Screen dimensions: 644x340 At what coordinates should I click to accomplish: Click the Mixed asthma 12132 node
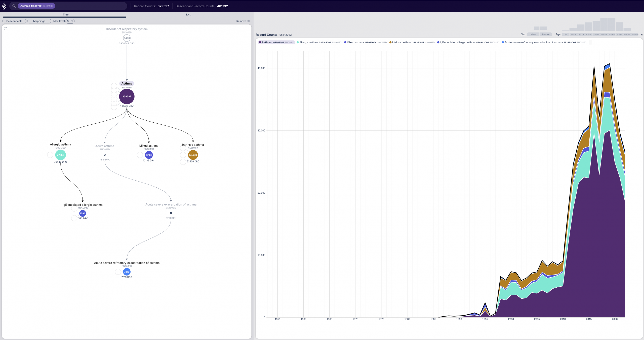coord(149,155)
